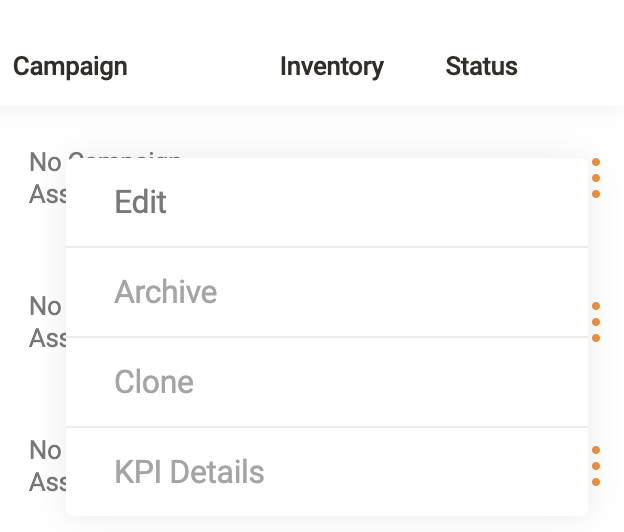
Task: Click header space between Campaign and Inventory
Action: 205,67
